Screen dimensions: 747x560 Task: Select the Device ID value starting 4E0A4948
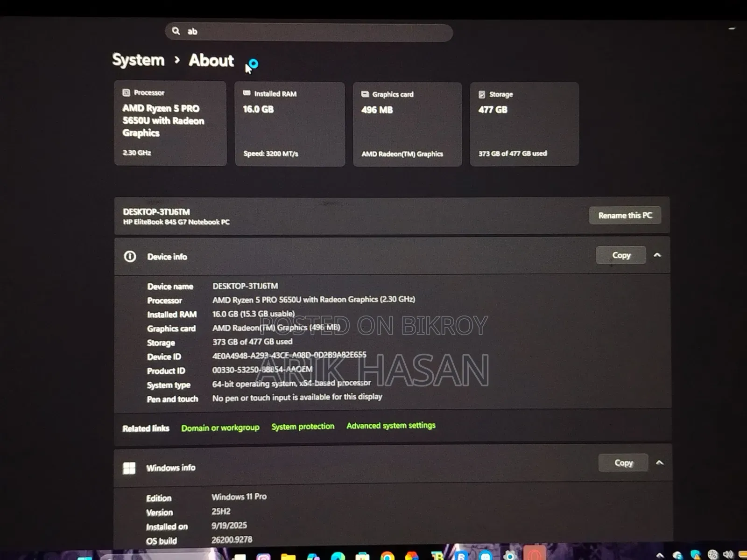click(x=289, y=355)
